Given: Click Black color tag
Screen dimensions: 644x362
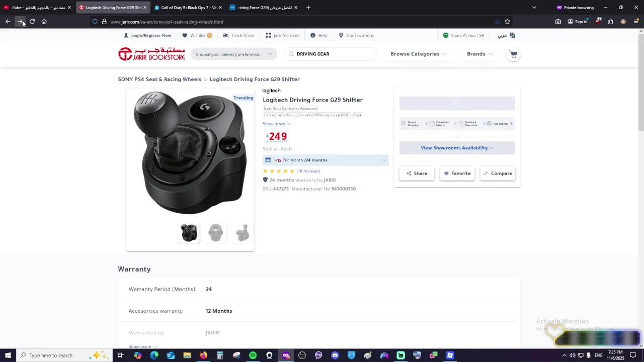Looking at the screenshot, I should [357, 115].
